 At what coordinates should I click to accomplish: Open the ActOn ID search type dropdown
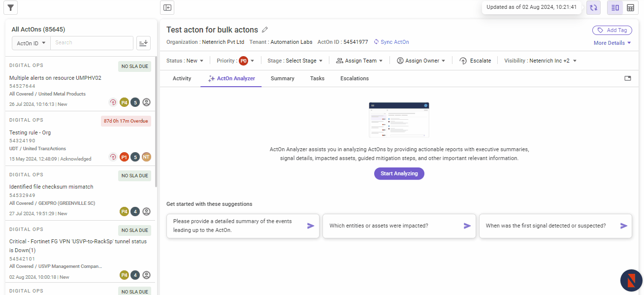click(x=31, y=43)
